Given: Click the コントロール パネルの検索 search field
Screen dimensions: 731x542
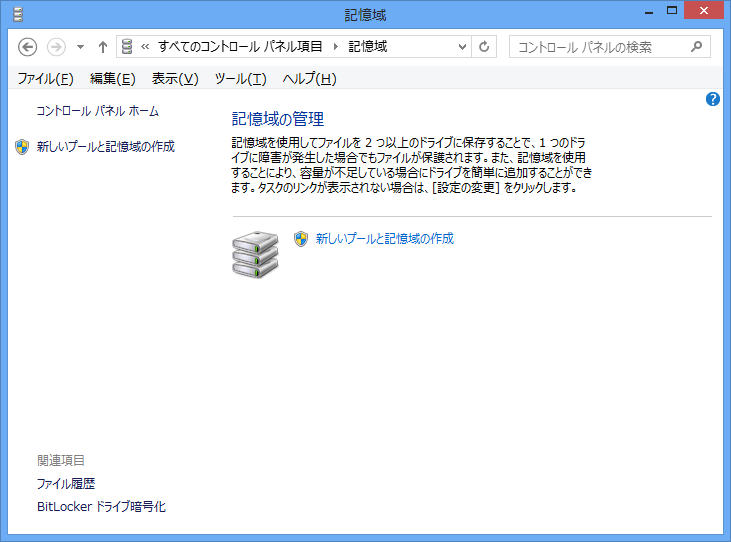Looking at the screenshot, I should click(x=600, y=47).
